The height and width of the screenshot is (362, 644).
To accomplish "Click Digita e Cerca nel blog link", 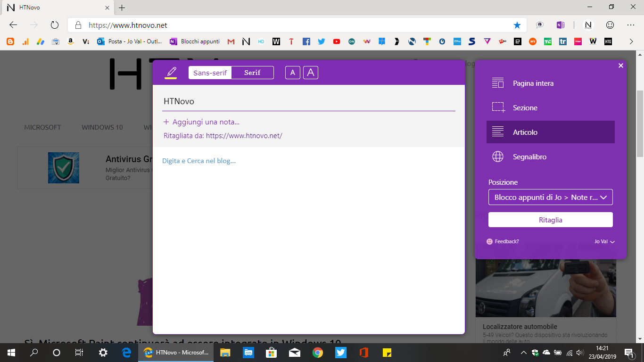I will [199, 161].
